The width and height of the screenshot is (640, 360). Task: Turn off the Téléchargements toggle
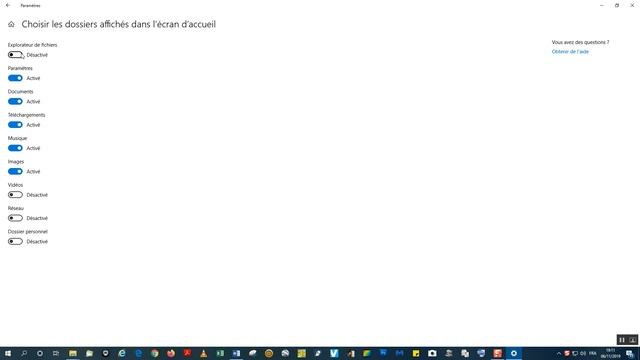tap(15, 124)
